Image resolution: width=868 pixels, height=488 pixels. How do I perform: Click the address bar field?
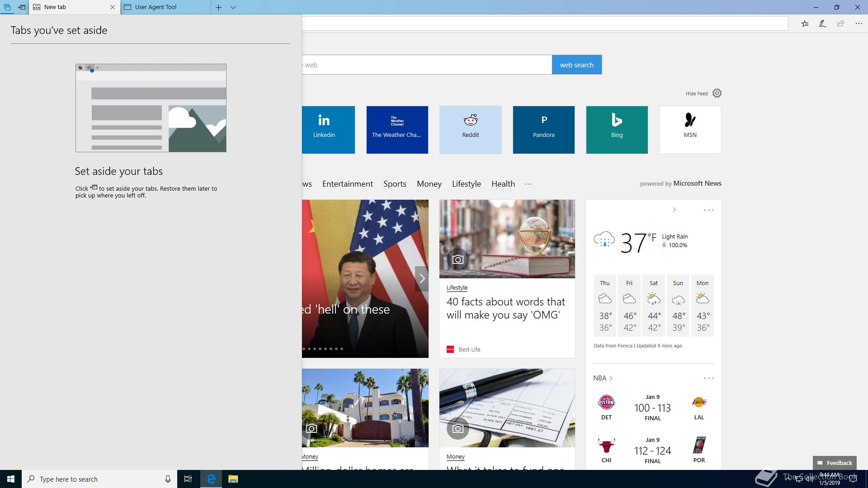pos(545,23)
